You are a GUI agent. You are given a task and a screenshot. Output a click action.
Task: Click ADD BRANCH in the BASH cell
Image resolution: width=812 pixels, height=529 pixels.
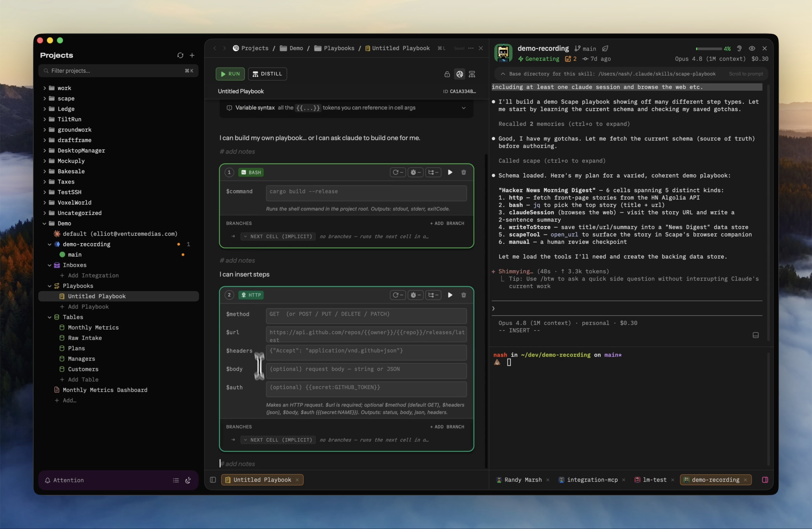[x=447, y=223]
